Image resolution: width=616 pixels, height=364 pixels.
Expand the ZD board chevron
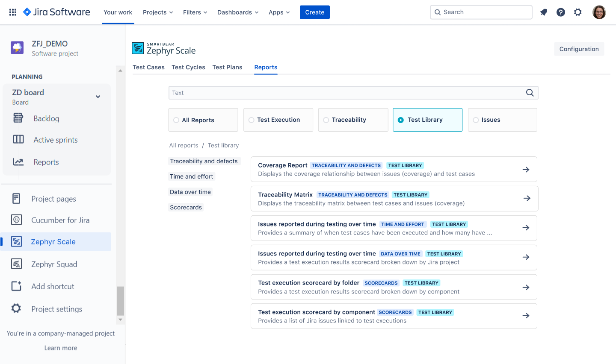pyautogui.click(x=98, y=97)
